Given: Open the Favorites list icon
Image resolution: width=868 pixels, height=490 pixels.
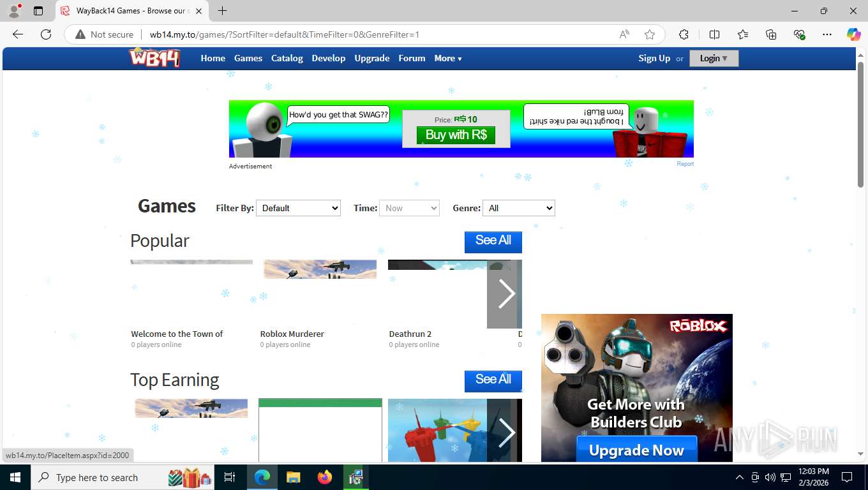Looking at the screenshot, I should (x=743, y=34).
